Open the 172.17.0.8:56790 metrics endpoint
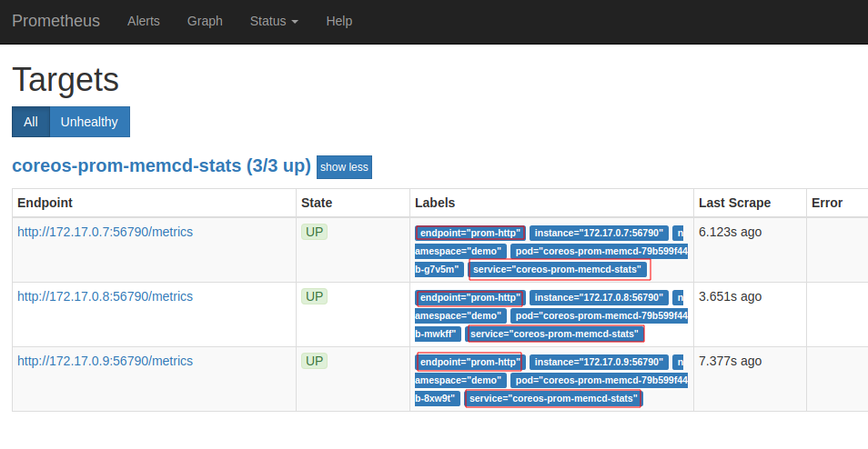 pyautogui.click(x=105, y=296)
